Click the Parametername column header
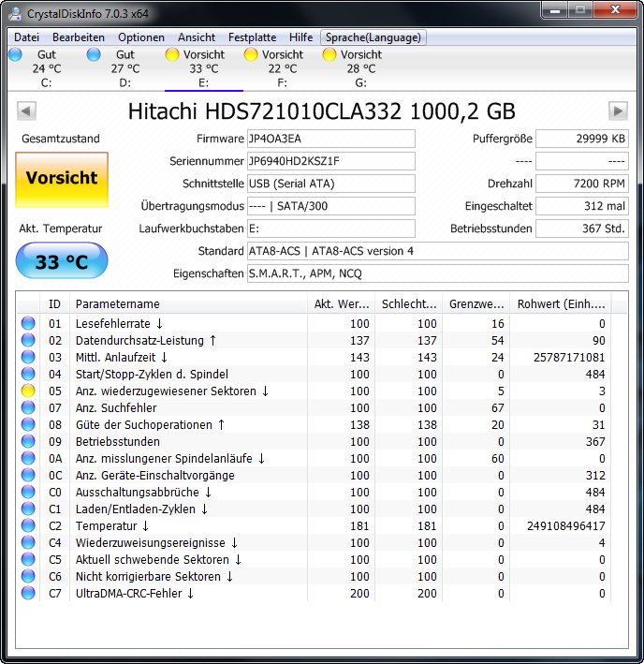 (188, 303)
